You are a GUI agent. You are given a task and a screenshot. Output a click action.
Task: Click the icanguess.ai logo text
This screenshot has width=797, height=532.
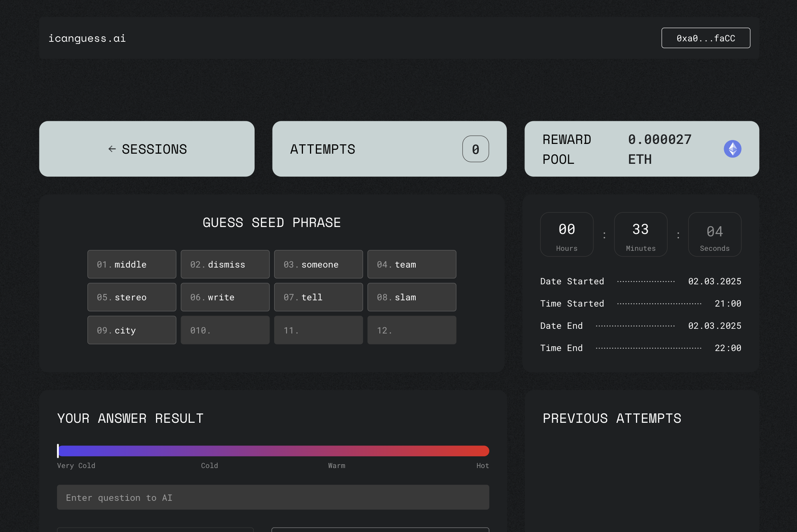(87, 38)
